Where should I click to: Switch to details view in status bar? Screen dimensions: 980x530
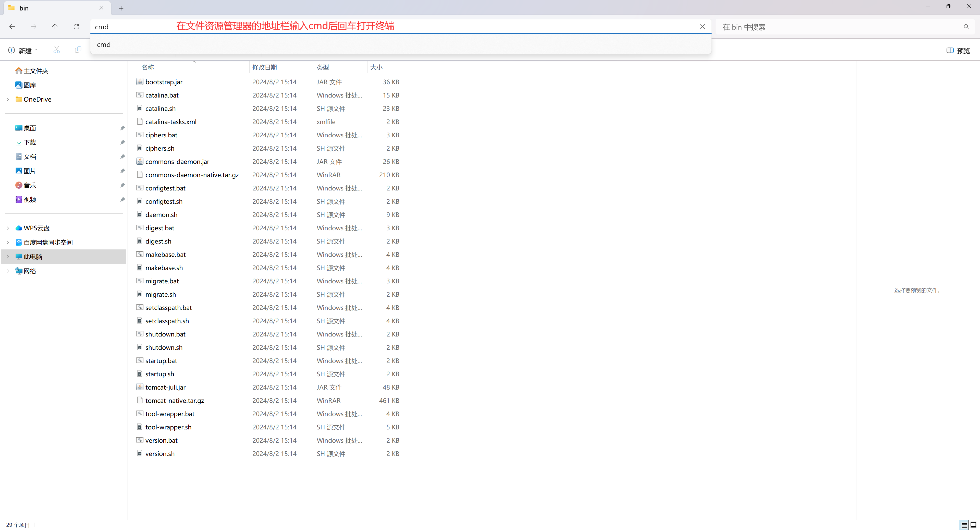964,525
